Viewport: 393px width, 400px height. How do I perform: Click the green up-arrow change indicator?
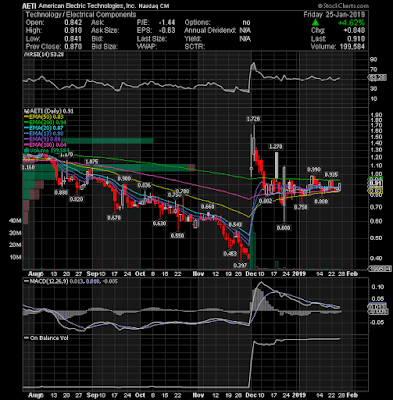click(315, 23)
